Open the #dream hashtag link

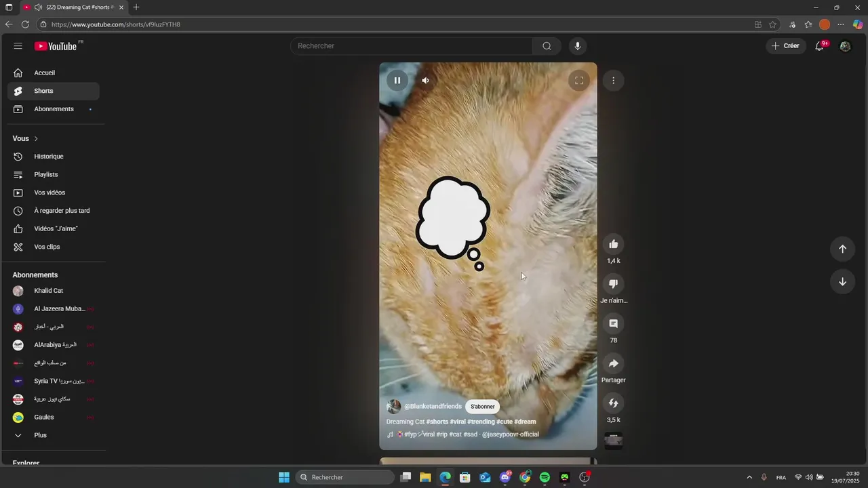point(525,422)
